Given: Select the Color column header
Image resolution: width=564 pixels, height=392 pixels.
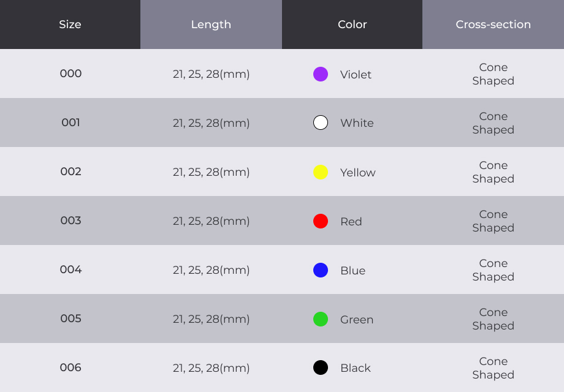Looking at the screenshot, I should click(352, 24).
